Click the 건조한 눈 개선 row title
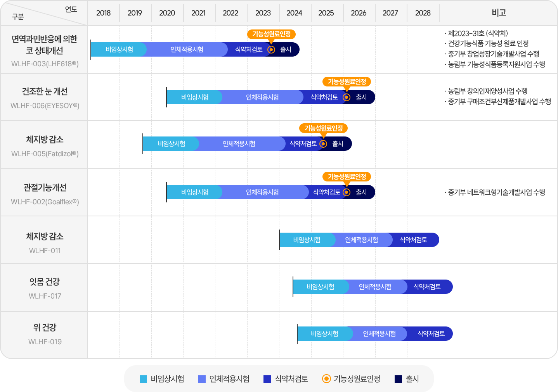The width and height of the screenshot is (558, 392). [x=45, y=92]
